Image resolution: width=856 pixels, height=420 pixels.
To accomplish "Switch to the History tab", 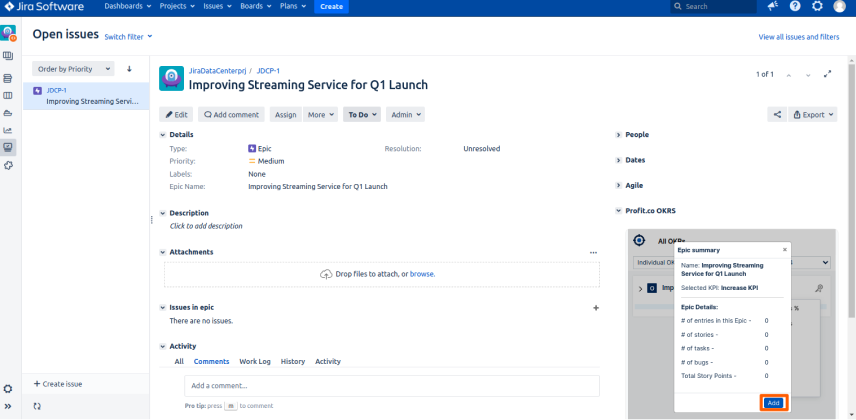I will click(x=293, y=362).
